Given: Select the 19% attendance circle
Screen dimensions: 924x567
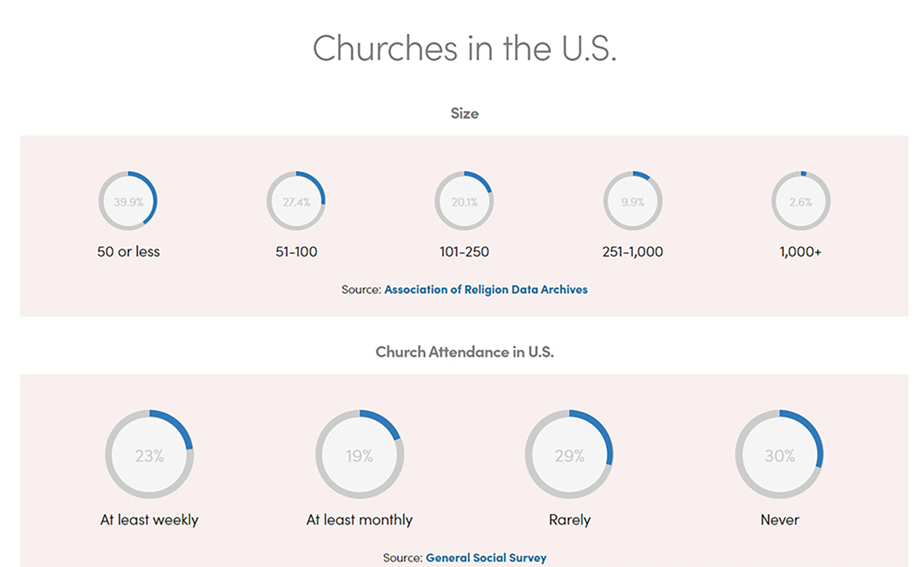Looking at the screenshot, I should click(360, 455).
